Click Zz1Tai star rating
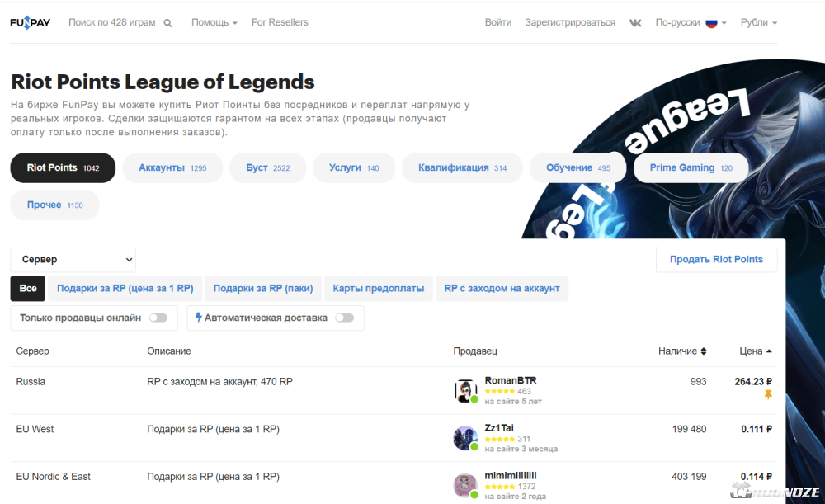 click(x=500, y=440)
